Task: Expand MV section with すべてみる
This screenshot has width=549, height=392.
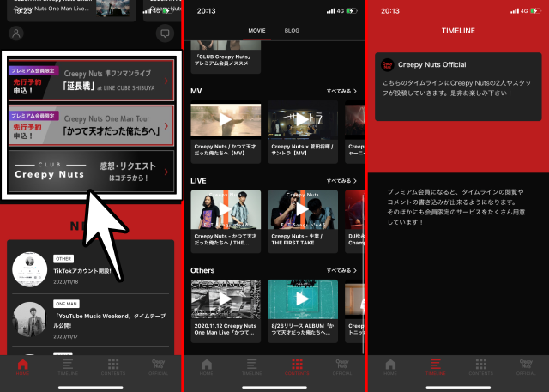Action: 341,91
